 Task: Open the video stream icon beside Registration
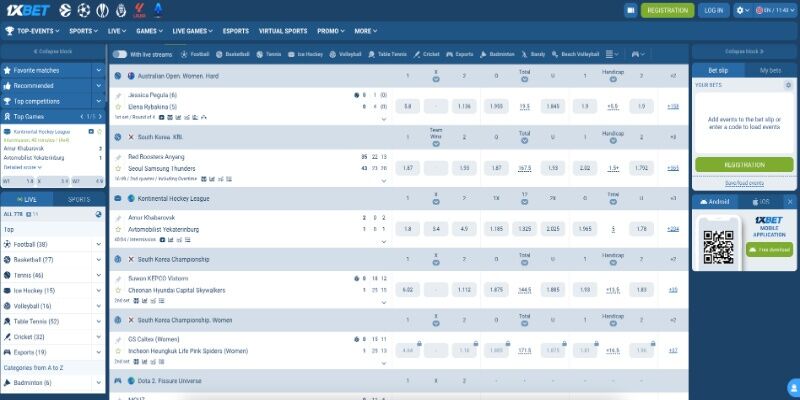(631, 10)
